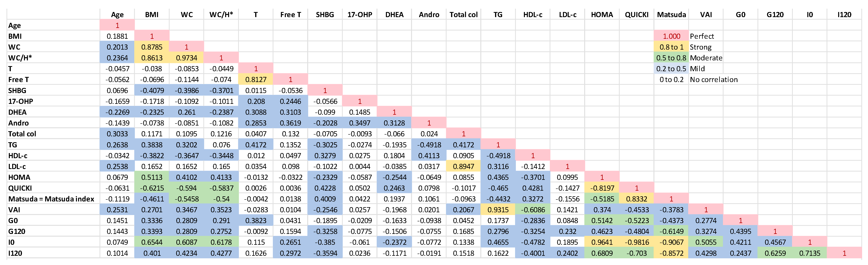Click the cell with value 0.8947
This screenshot has width=868, height=265.
click(x=463, y=166)
